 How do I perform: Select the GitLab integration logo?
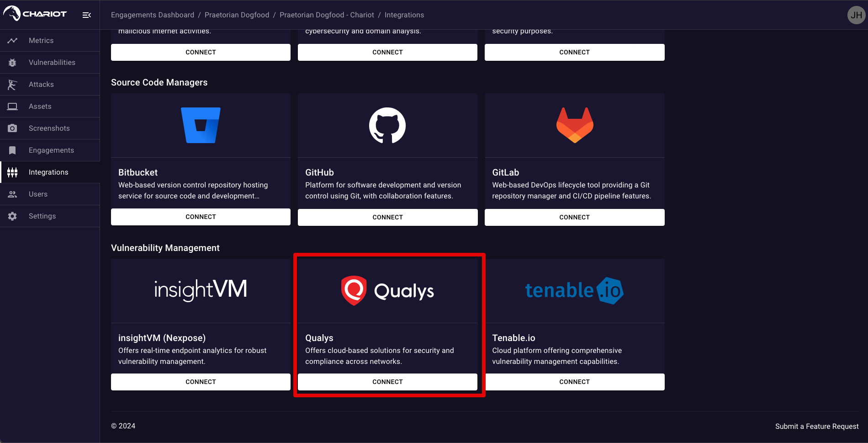[574, 125]
